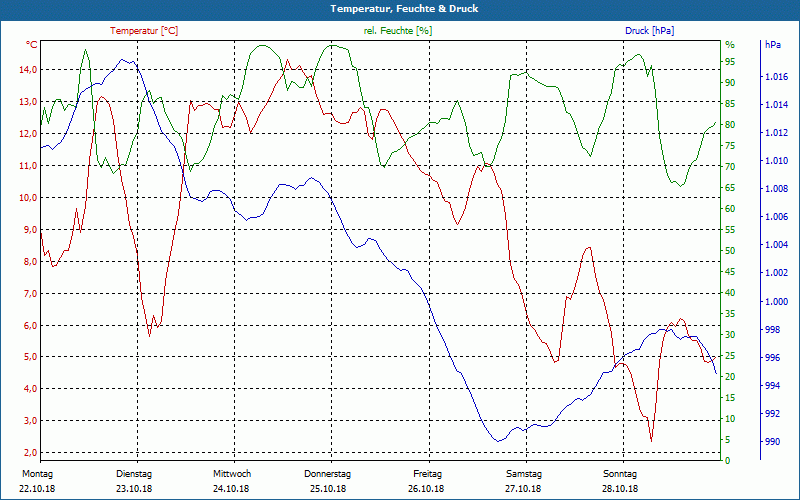
Task: Click the '990' pressure axis value
Action: (x=772, y=442)
